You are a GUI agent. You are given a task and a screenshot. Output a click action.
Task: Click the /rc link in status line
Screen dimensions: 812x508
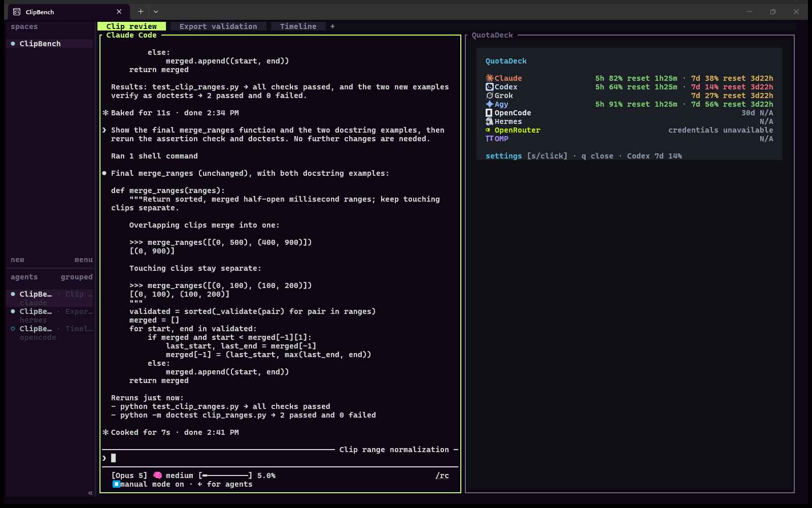pos(442,475)
